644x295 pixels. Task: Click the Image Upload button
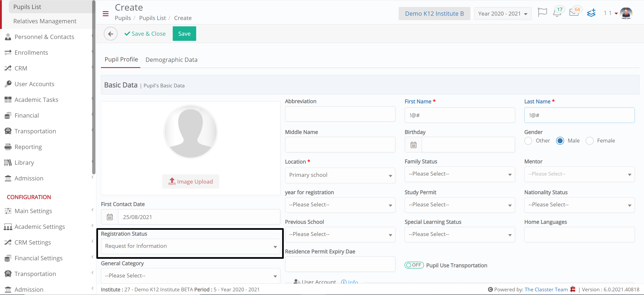coord(190,181)
